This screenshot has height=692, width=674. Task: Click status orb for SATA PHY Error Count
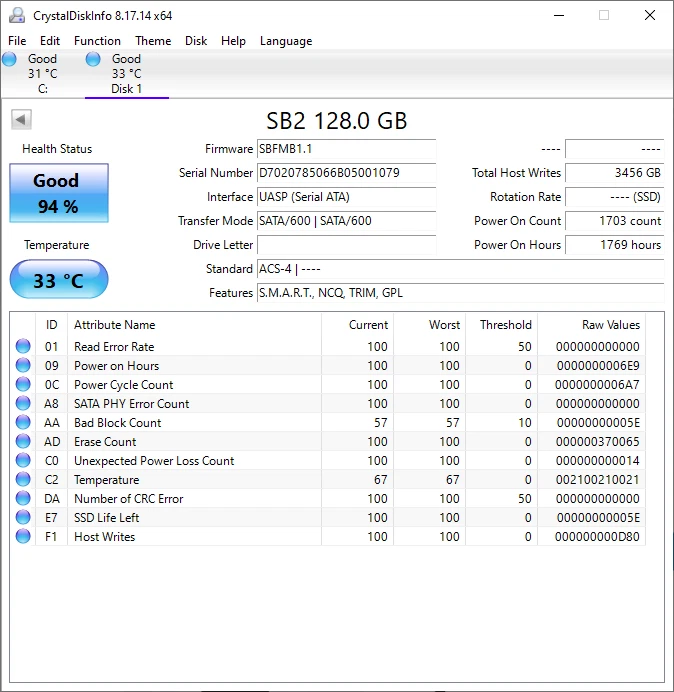tap(23, 403)
